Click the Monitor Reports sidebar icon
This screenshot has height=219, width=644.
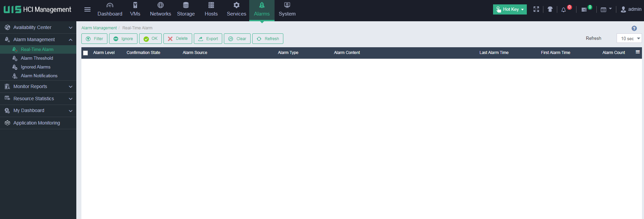click(x=7, y=86)
